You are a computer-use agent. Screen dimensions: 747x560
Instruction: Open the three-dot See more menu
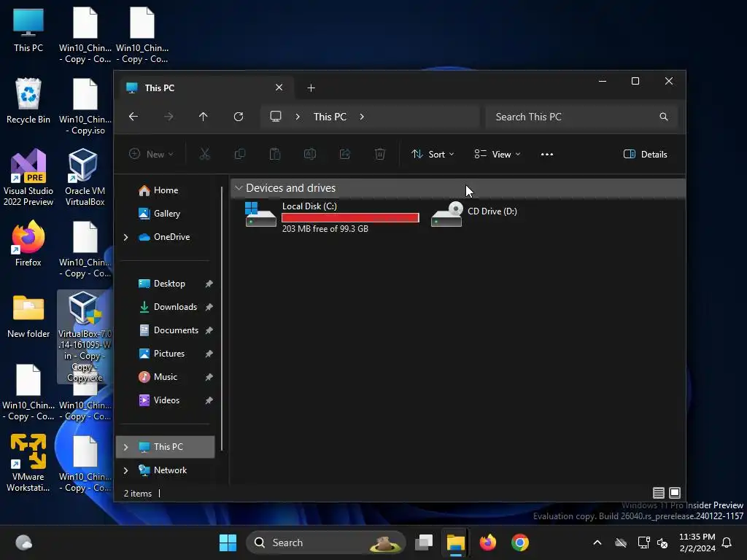547,155
